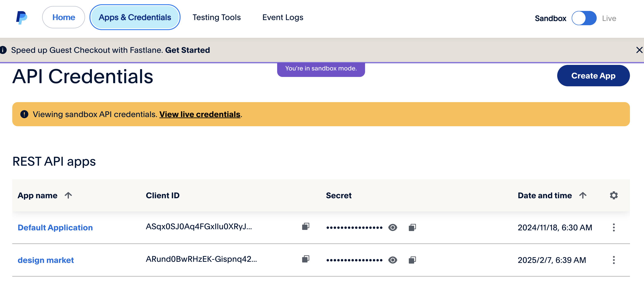Follow the View live credentials link
The image size is (644, 289).
point(200,114)
